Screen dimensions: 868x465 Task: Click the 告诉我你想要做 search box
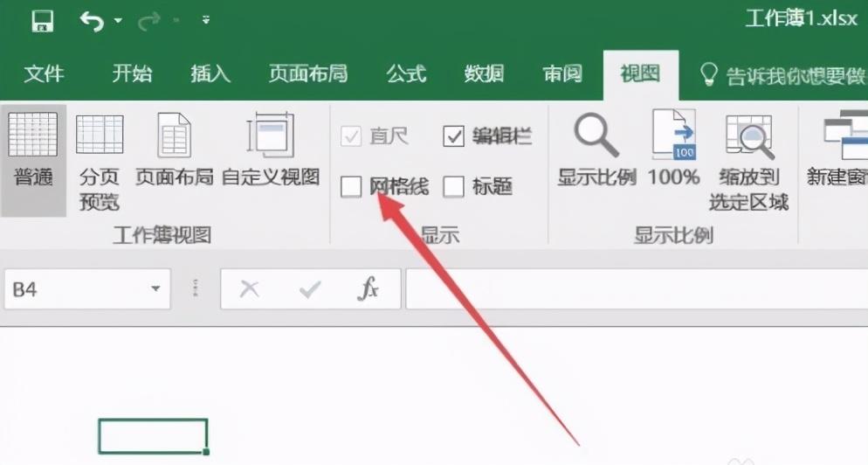[783, 75]
